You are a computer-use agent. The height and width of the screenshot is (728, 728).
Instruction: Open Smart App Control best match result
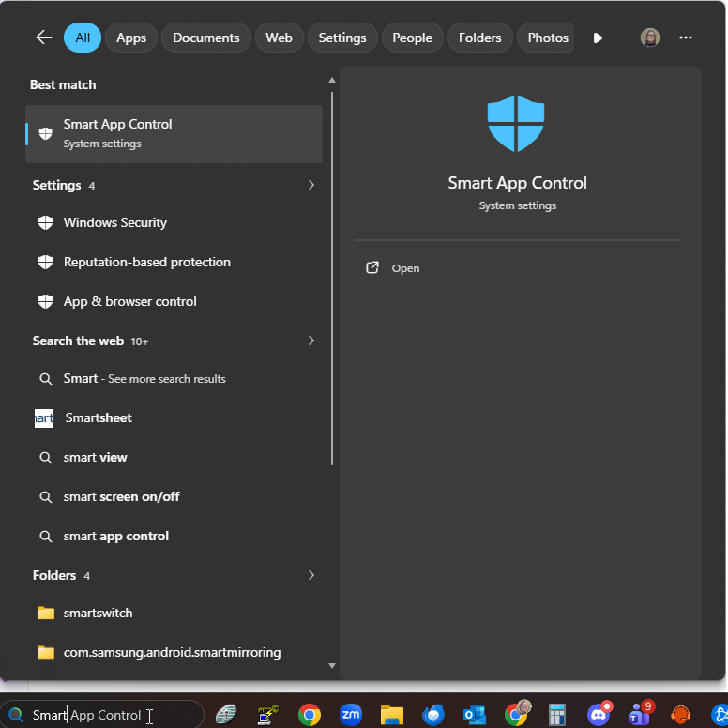[x=174, y=134]
